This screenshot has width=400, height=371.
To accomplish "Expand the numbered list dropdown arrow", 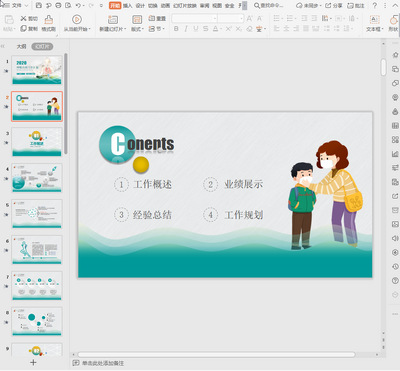I will [x=296, y=19].
